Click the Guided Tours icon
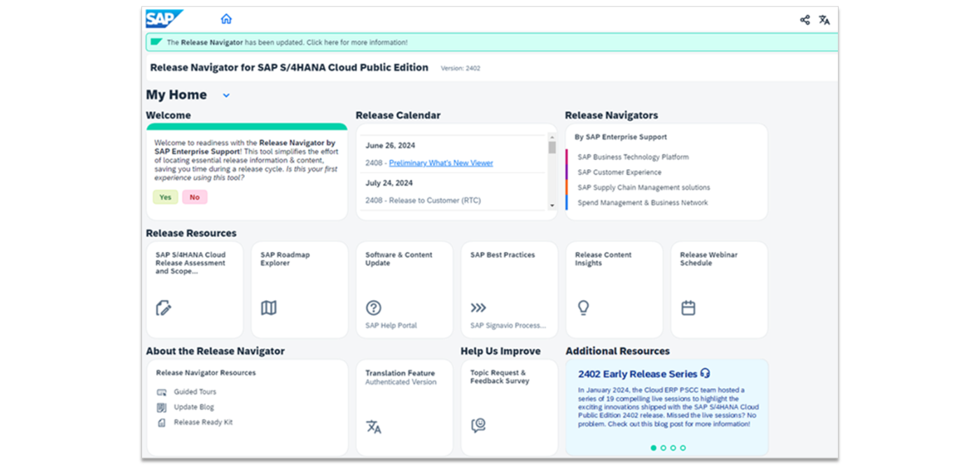The height and width of the screenshot is (470, 980). [162, 392]
